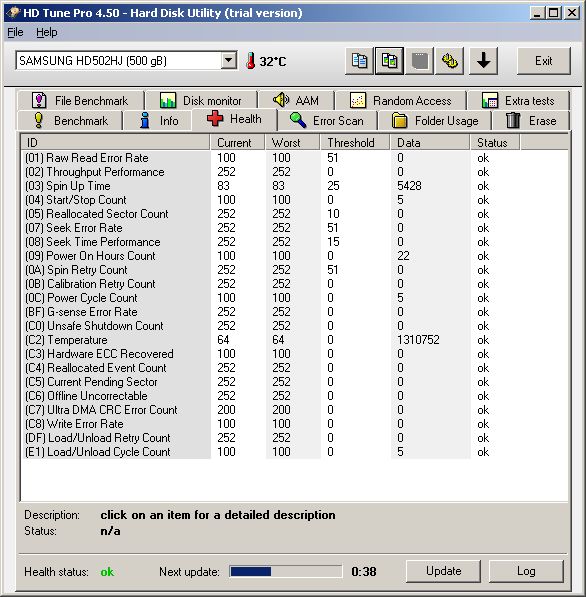586x597 pixels.
Task: Select the Load/Unload Retry Count row
Action: [x=294, y=437]
